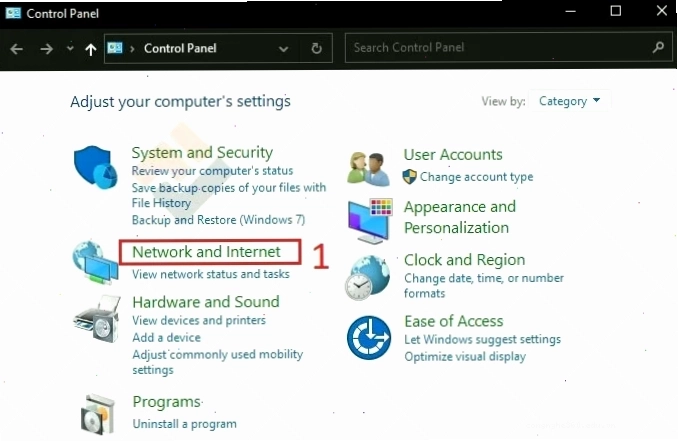
Task: Open the View by Category dropdown
Action: point(569,101)
